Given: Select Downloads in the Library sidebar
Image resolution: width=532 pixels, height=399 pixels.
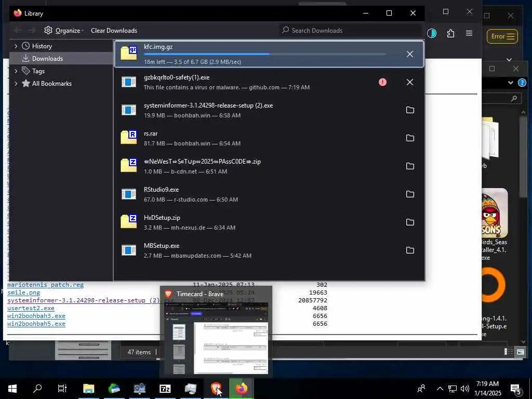Looking at the screenshot, I should (x=61, y=58).
